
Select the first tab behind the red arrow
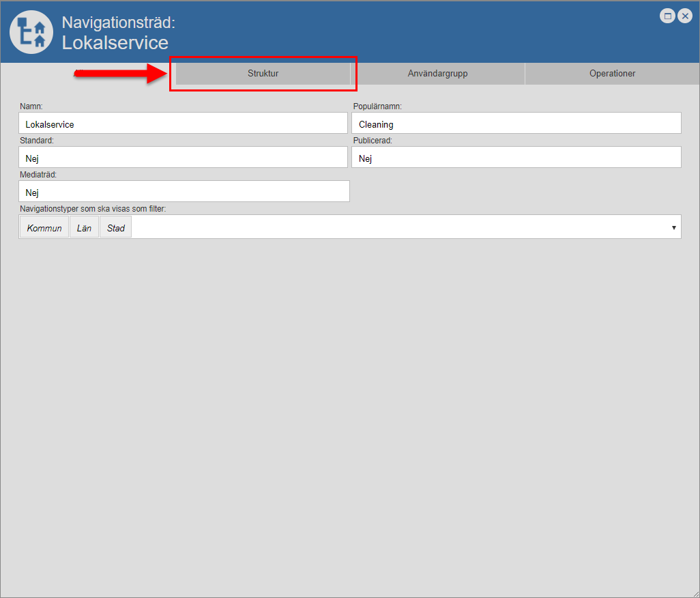click(88, 72)
